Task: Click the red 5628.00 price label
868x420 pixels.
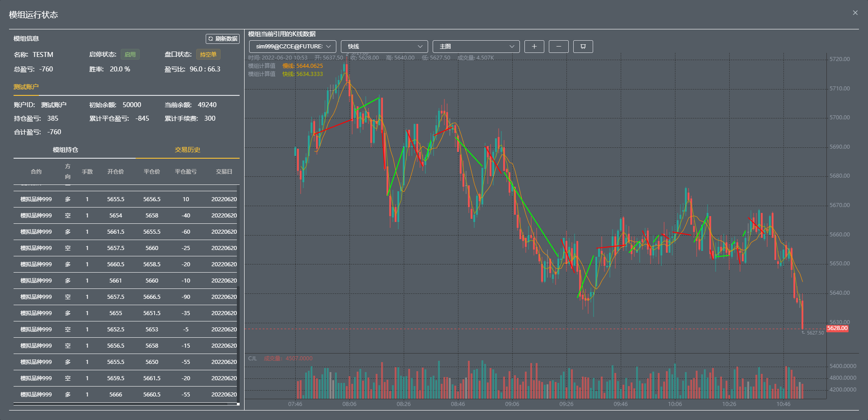Action: coord(837,329)
